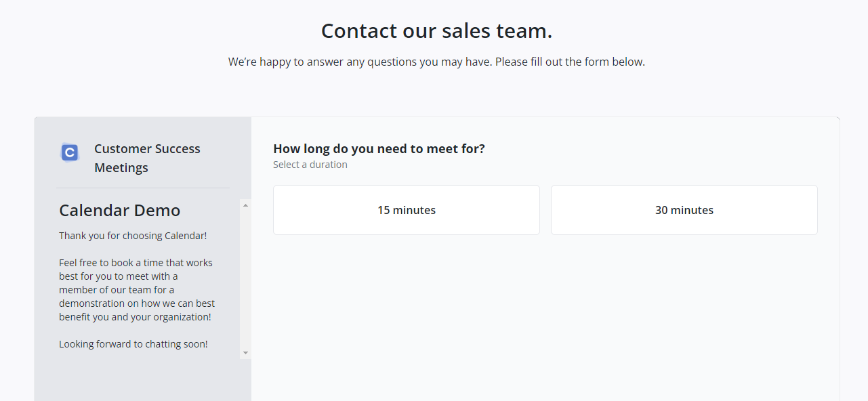The width and height of the screenshot is (868, 401).
Task: Click the Customer Success Meetings title
Action: tap(147, 158)
